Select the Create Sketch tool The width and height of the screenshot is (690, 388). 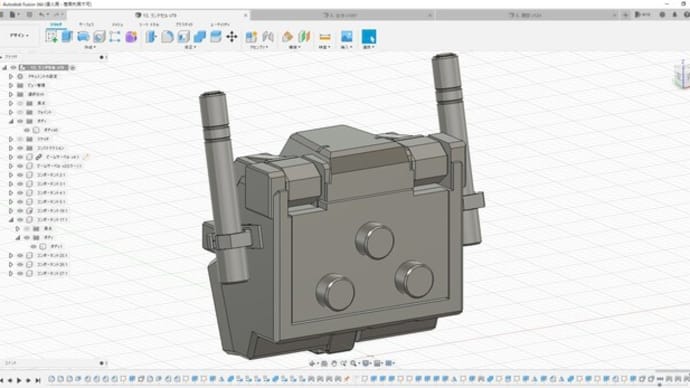[x=51, y=37]
